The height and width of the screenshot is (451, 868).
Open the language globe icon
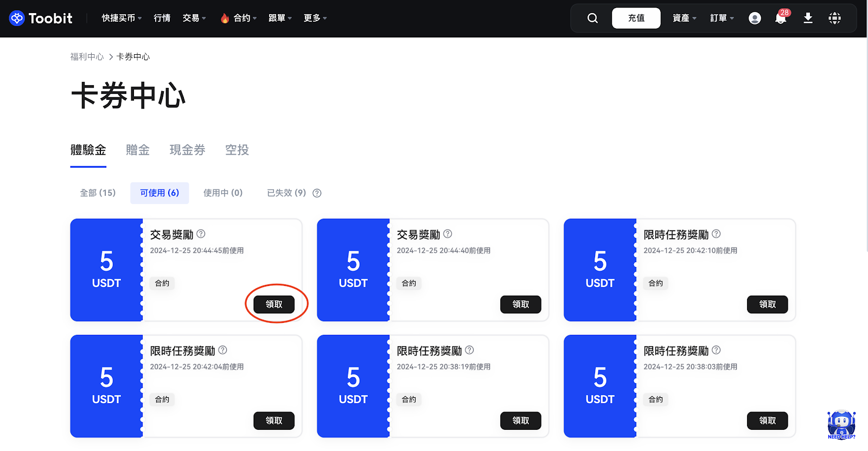tap(835, 18)
